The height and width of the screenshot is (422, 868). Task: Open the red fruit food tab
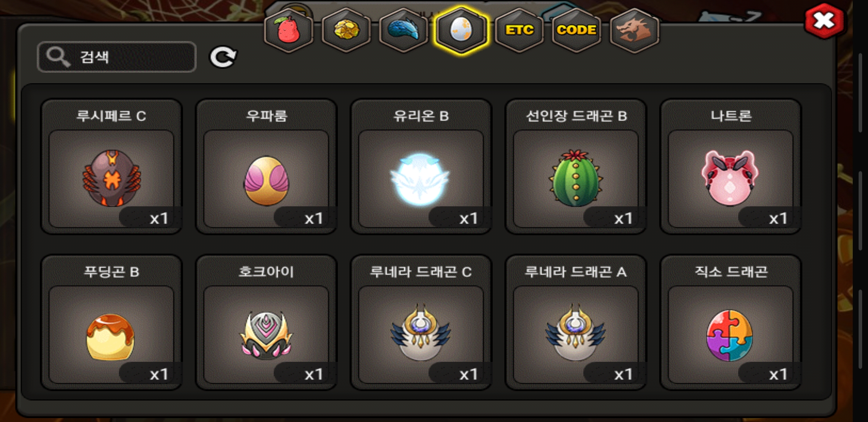[289, 30]
